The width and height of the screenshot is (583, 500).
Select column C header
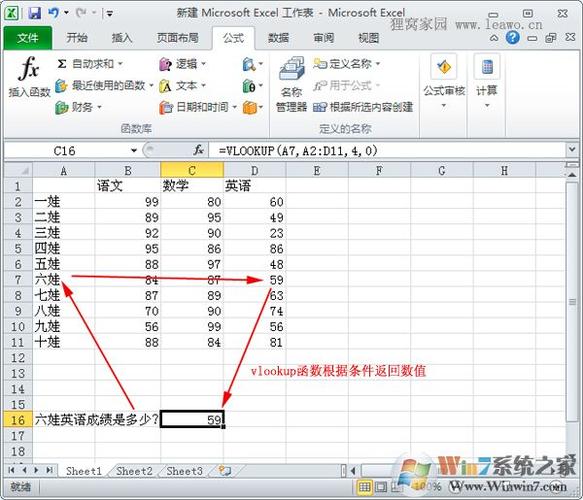[192, 171]
